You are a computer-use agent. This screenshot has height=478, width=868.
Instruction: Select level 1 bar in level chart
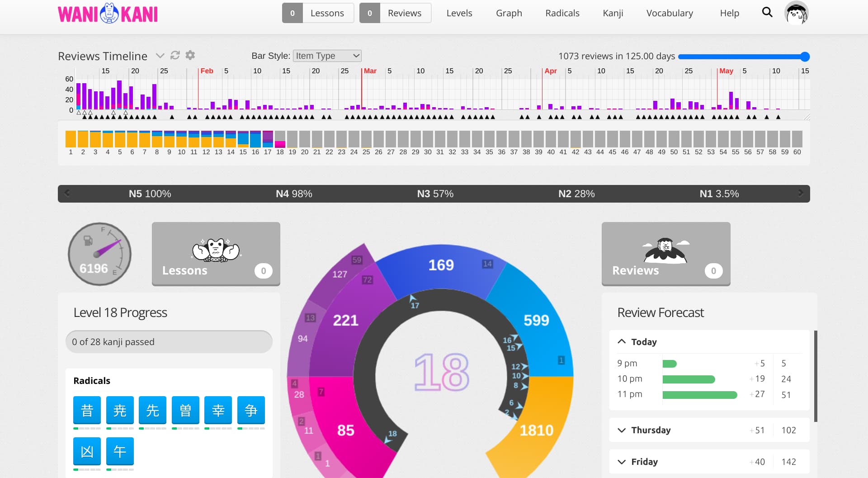[71, 139]
